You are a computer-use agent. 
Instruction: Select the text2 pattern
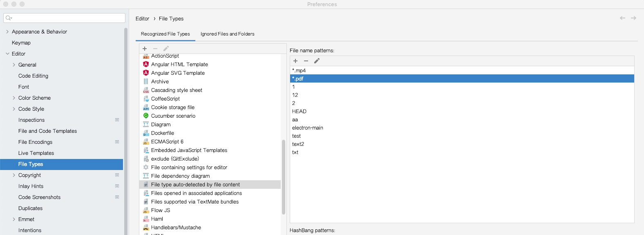pyautogui.click(x=462, y=144)
